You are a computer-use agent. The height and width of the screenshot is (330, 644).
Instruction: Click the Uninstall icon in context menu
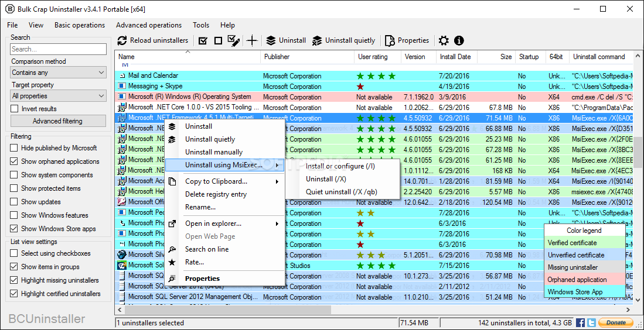[172, 126]
